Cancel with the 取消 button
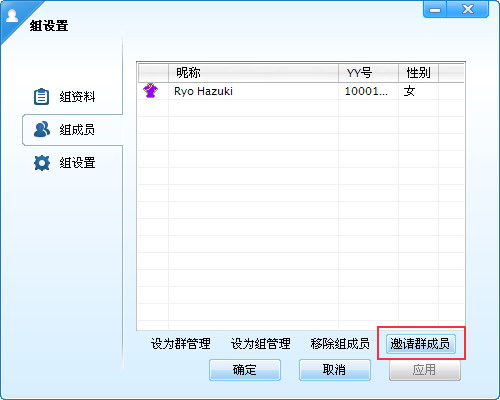 (335, 370)
